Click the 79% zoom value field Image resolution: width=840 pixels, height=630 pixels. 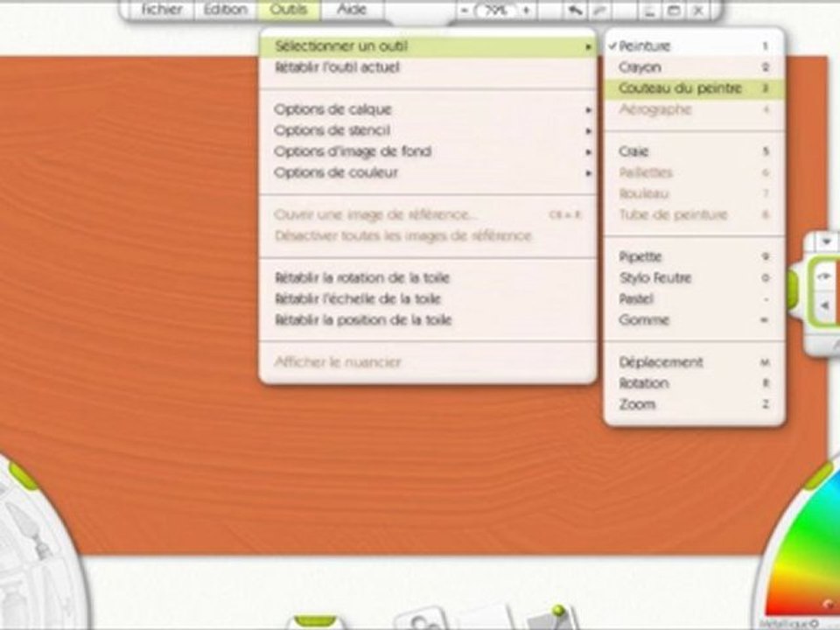coord(495,10)
